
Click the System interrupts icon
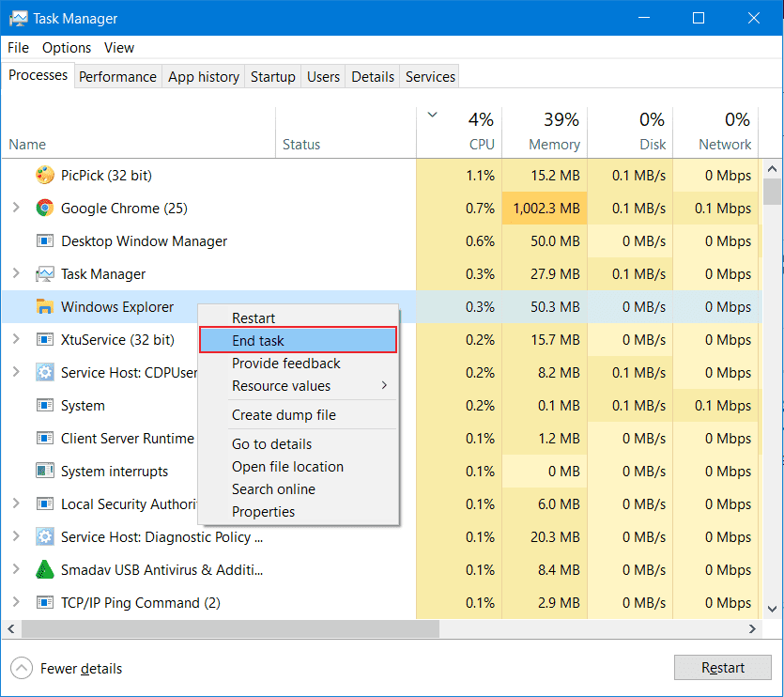44,471
